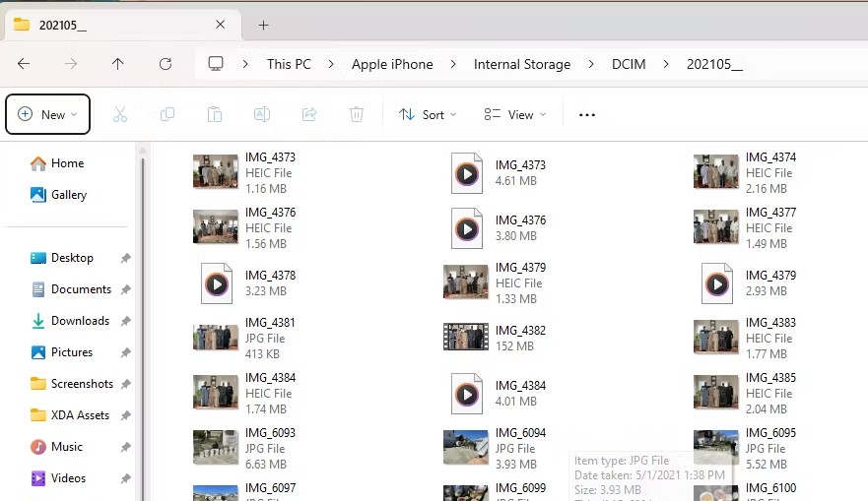This screenshot has width=868, height=501.
Task: Click DCIM breadcrumb
Action: pyautogui.click(x=629, y=64)
